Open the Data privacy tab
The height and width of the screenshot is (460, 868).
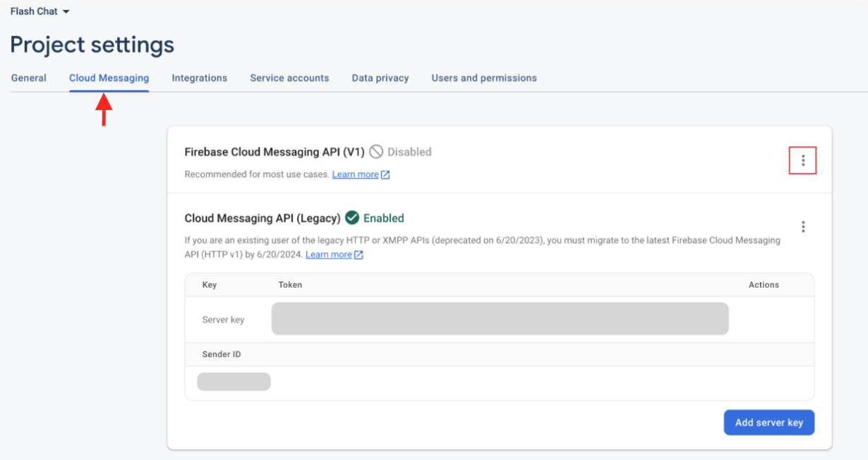[380, 78]
